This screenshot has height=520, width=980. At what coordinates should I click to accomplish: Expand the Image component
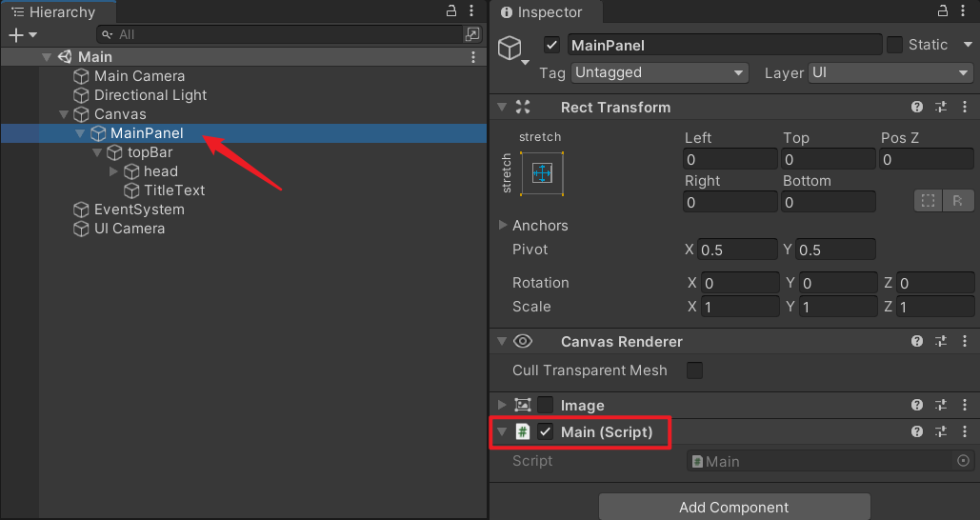pyautogui.click(x=502, y=405)
